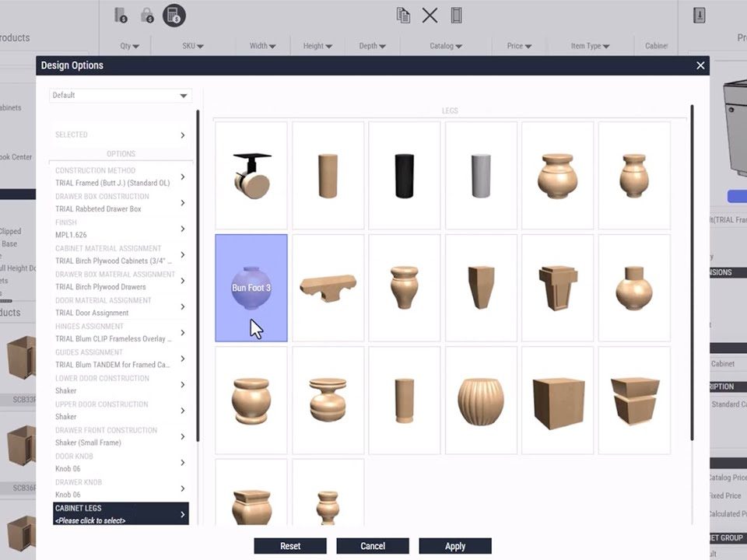Expand the Construction Method option
747x560 pixels.
(121, 177)
